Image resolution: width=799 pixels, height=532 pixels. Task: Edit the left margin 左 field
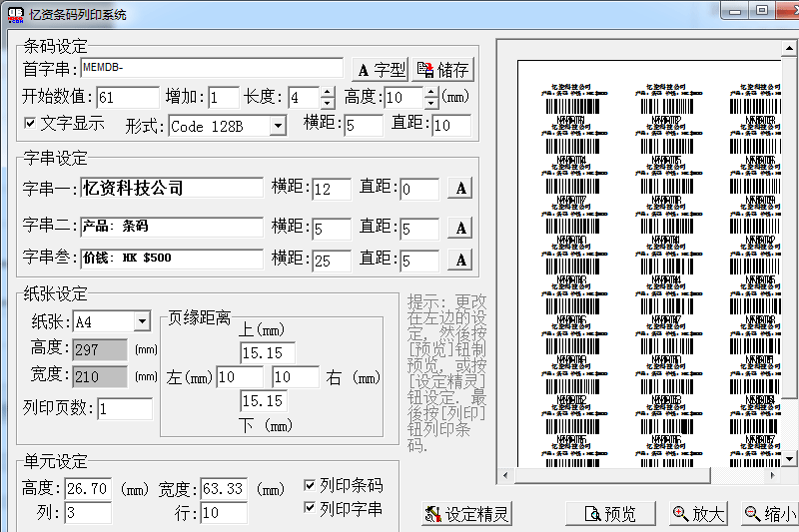[240, 377]
